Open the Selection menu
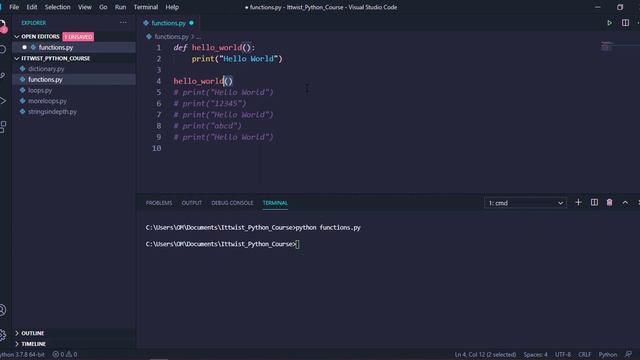Image resolution: width=640 pixels, height=360 pixels. coord(57,7)
